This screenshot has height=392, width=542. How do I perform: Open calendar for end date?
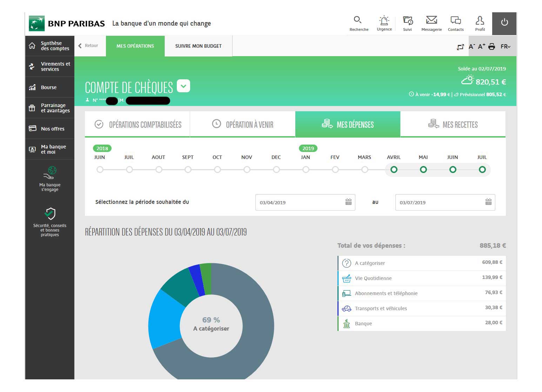(488, 202)
